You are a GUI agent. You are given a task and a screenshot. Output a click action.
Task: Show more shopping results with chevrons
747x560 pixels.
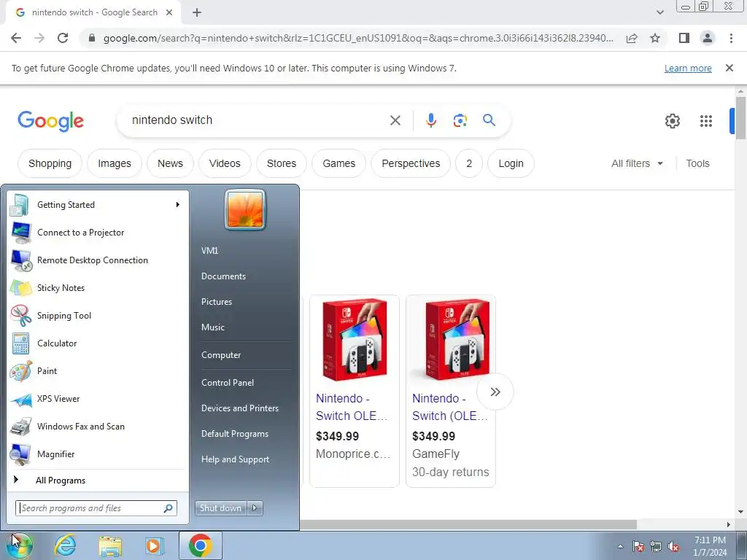(x=495, y=392)
